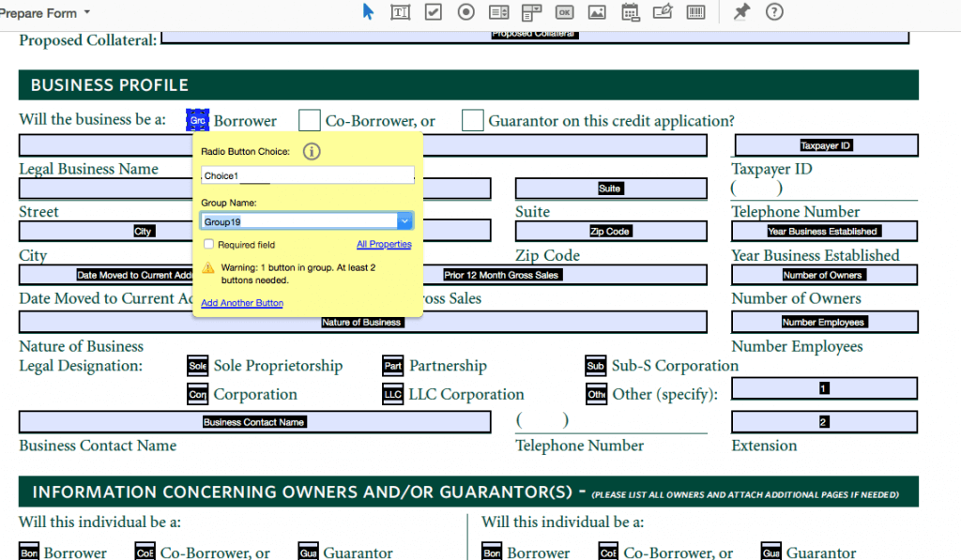The width and height of the screenshot is (961, 560).
Task: Select the Digital Signature field tool
Action: 662,12
